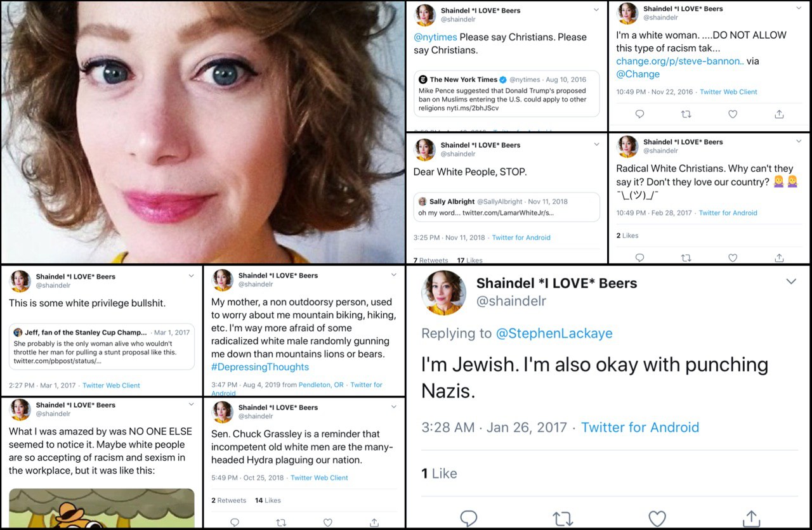Click share icon on "I'm a white woman" tweet
This screenshot has width=812, height=530.
tap(779, 114)
